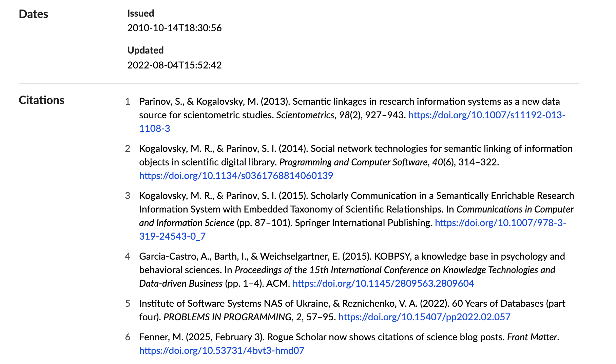Open DOI link 10.1134/s0361768814060139
Viewport: 616px width, 364px height.
236,176
